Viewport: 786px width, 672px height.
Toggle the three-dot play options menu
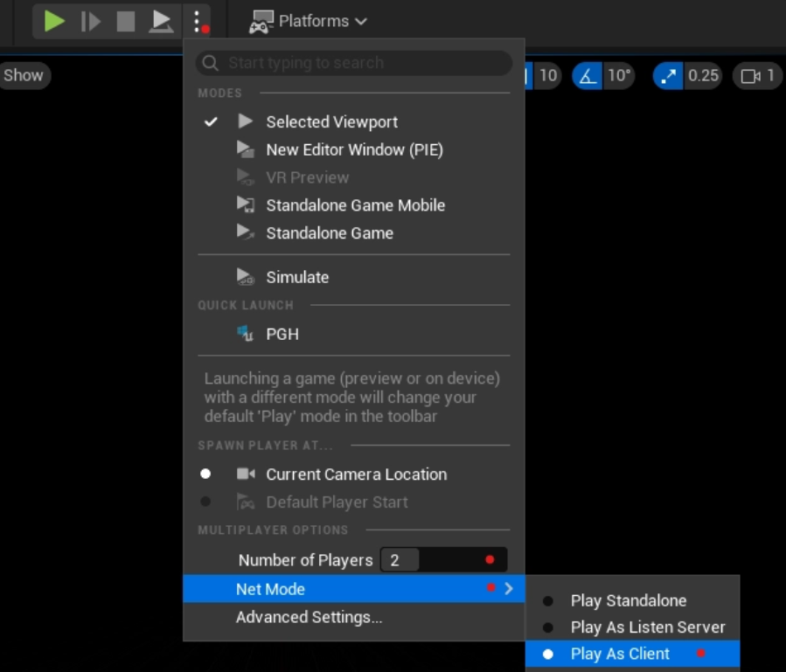click(x=198, y=22)
